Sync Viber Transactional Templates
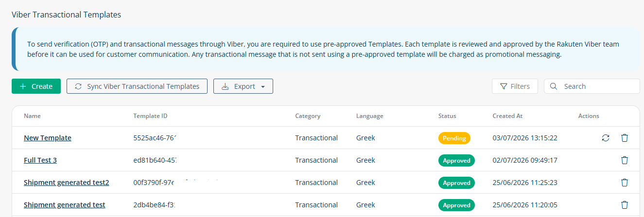This screenshot has height=217, width=644. tap(137, 86)
